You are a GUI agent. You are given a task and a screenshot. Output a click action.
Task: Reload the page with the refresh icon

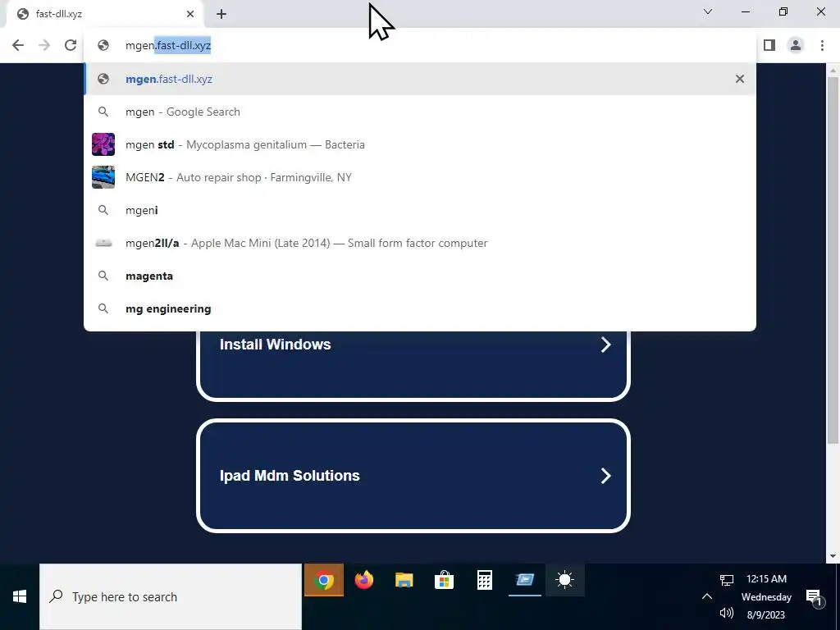[71, 45]
